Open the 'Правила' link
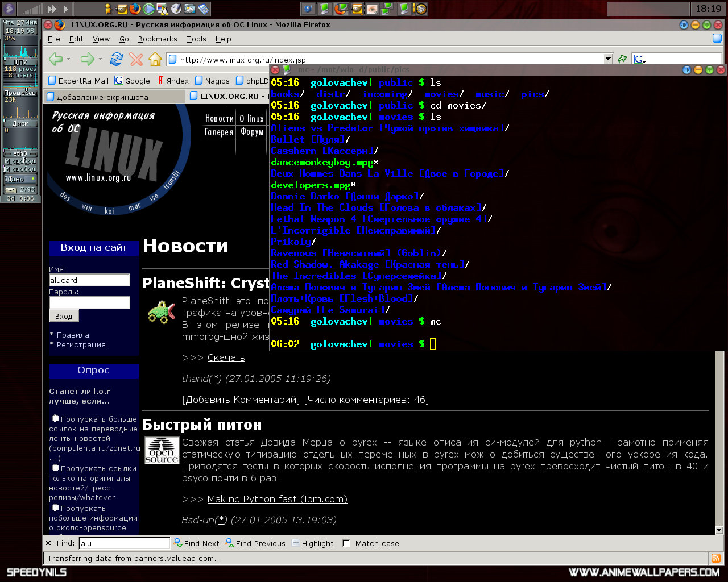Screen dimensions: 728x582 pos(73,335)
